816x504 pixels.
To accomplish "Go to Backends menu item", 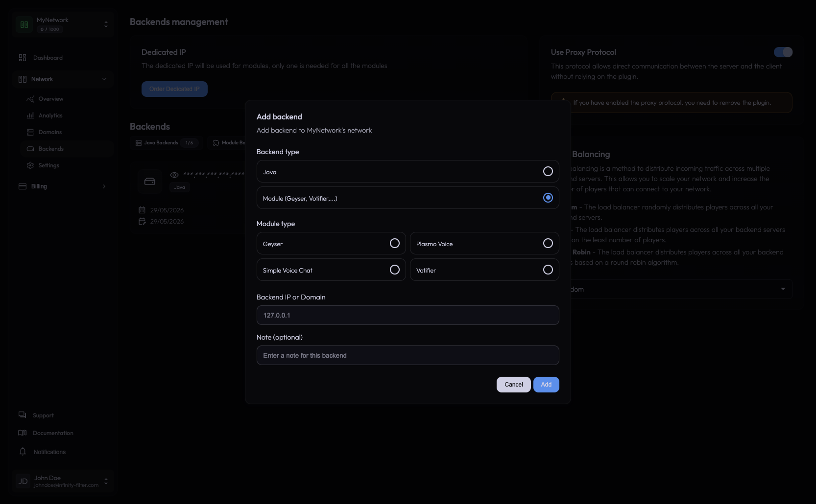I will pos(51,149).
